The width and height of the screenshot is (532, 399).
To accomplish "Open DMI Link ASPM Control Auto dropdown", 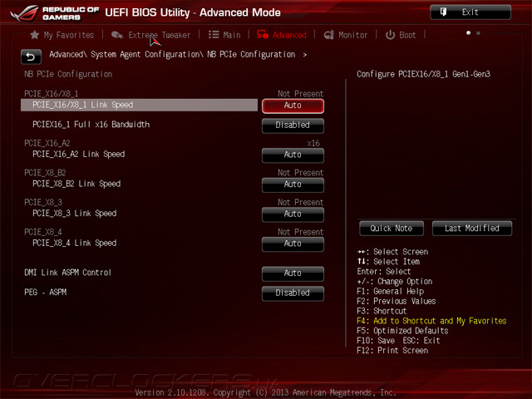I will coord(293,273).
